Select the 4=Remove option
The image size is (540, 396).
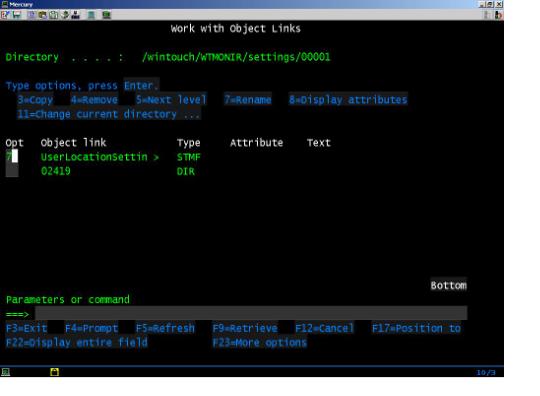point(94,100)
